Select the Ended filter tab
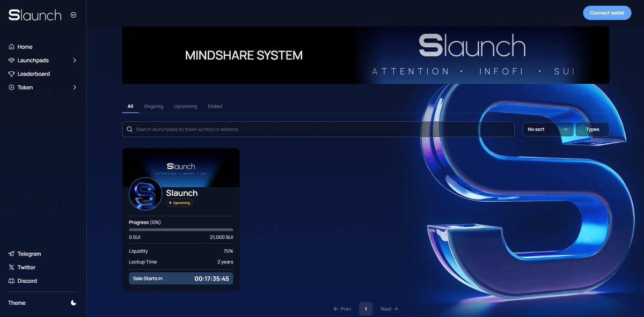644x317 pixels. coord(215,106)
